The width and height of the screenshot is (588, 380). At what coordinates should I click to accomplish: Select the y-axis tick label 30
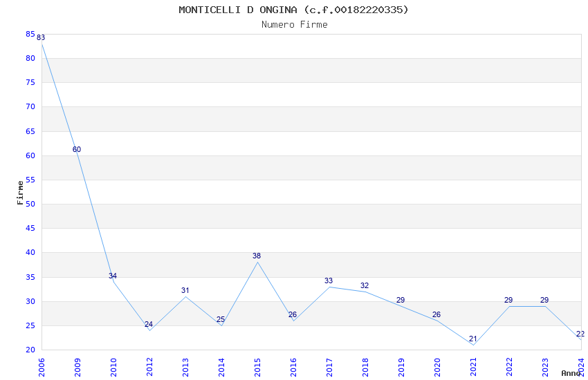click(x=30, y=302)
